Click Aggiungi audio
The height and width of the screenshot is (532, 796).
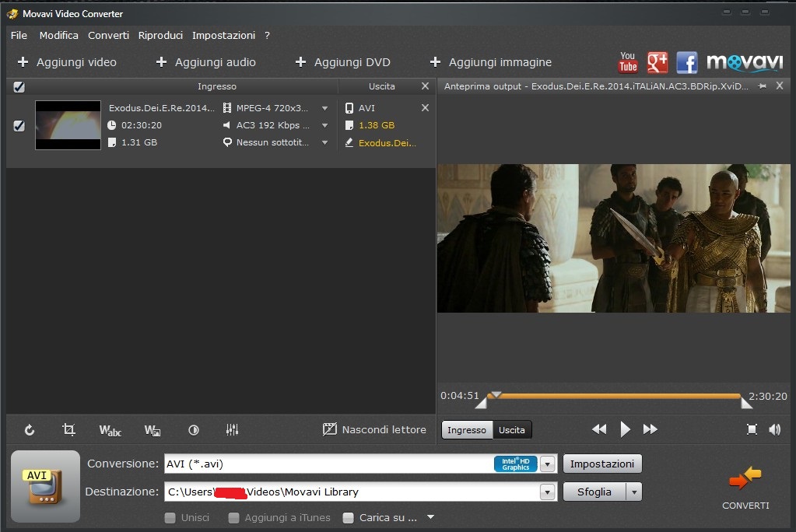[205, 62]
